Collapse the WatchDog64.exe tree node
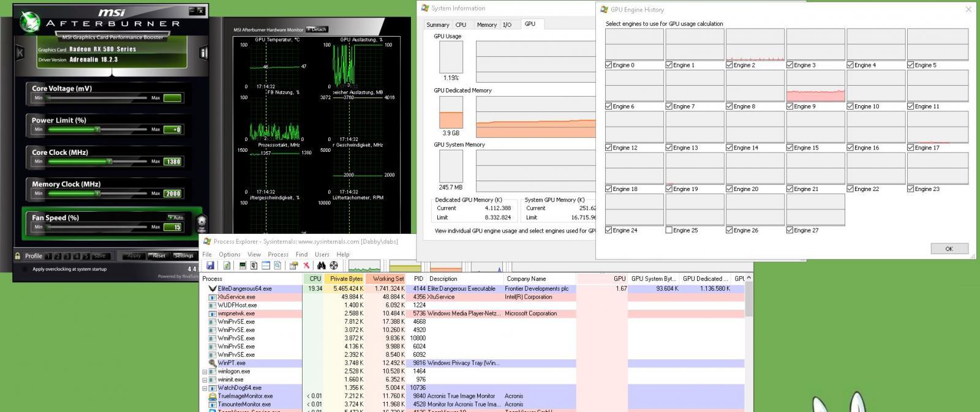This screenshot has width=980, height=412. (x=205, y=388)
